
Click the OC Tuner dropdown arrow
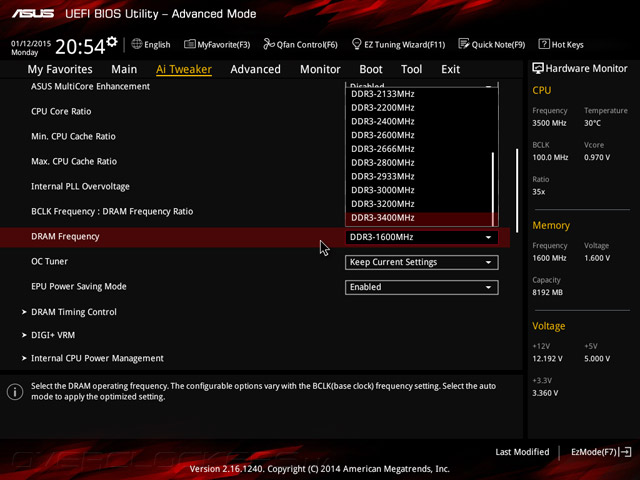click(x=488, y=262)
